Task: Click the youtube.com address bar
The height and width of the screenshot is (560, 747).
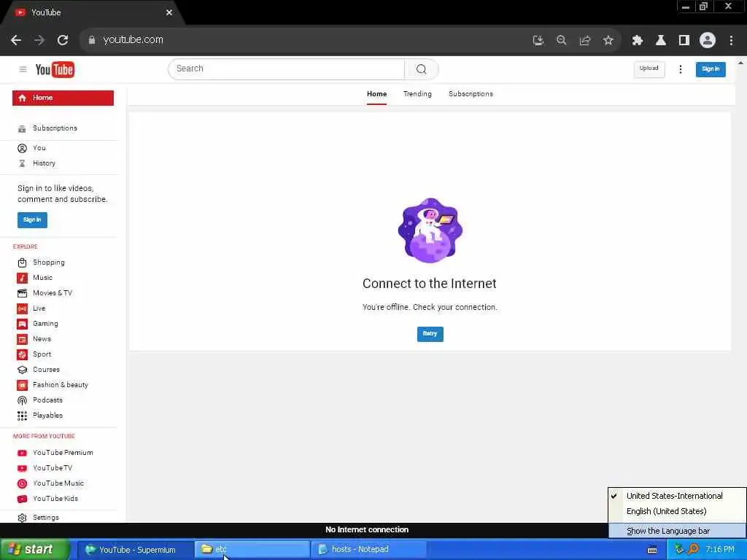Action: [305, 40]
